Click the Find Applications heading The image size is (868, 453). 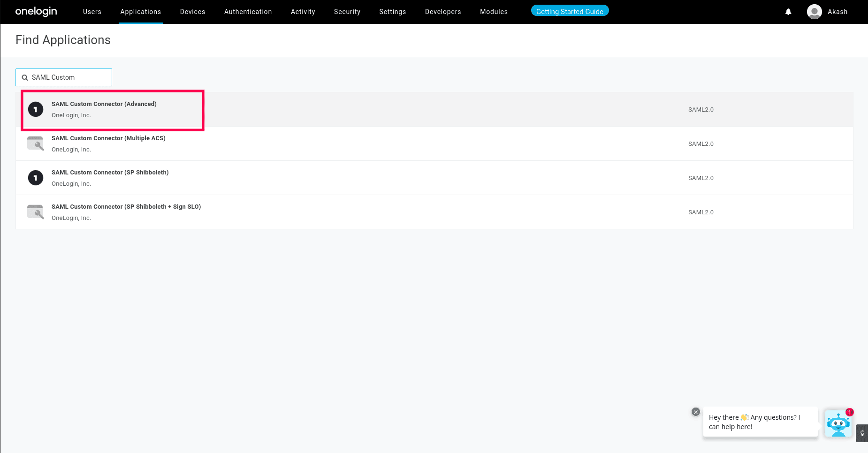(63, 40)
